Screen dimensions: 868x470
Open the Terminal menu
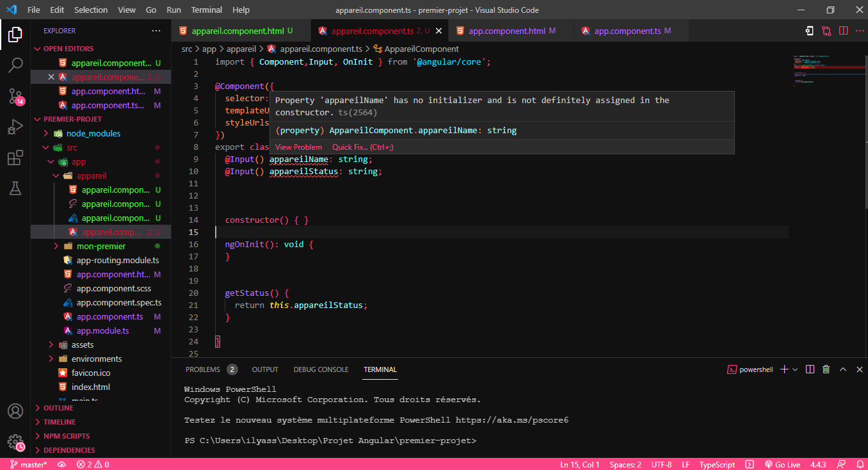pyautogui.click(x=207, y=10)
